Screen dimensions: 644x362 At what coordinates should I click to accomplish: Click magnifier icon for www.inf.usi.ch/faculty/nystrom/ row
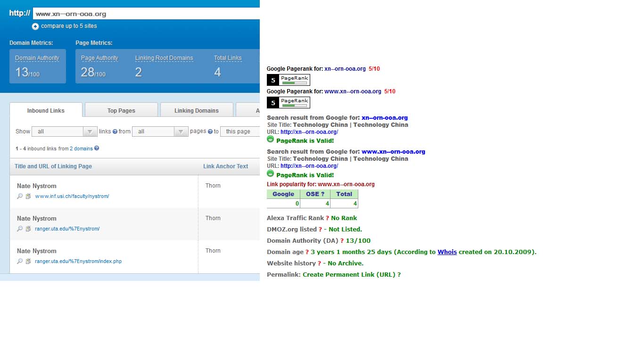[20, 196]
